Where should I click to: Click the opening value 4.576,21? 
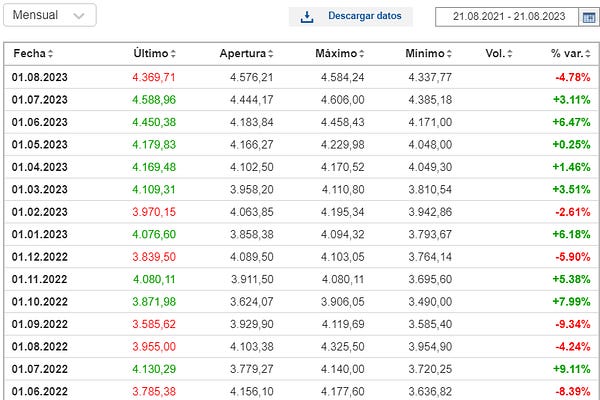tap(252, 77)
